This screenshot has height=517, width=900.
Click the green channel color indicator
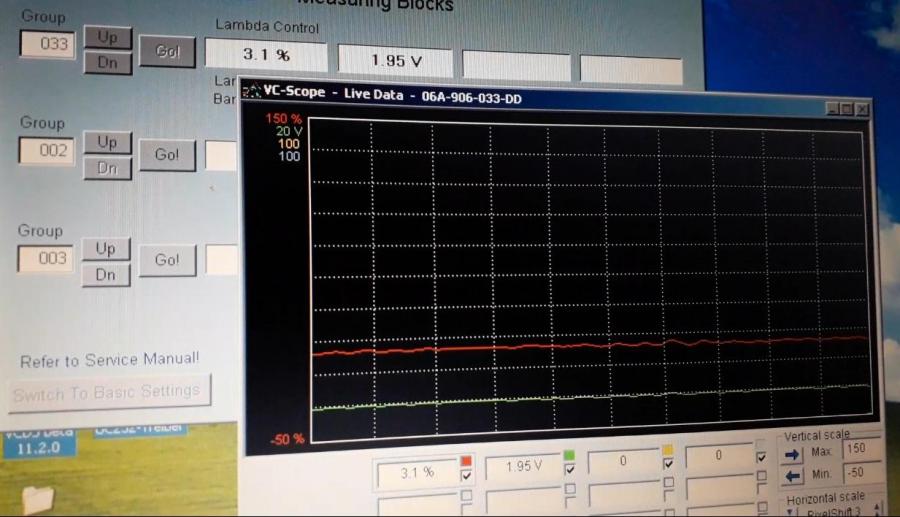pyautogui.click(x=570, y=455)
